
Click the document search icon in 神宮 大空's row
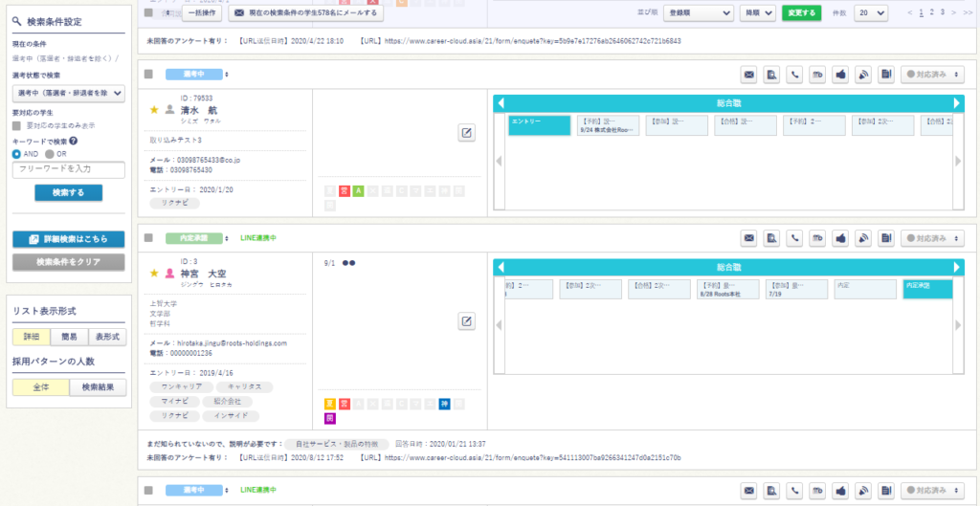[x=771, y=238]
